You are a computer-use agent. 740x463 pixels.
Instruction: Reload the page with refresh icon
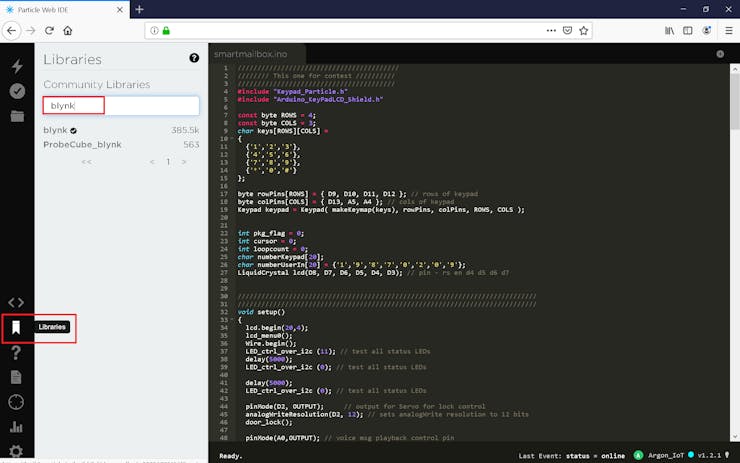[49, 31]
